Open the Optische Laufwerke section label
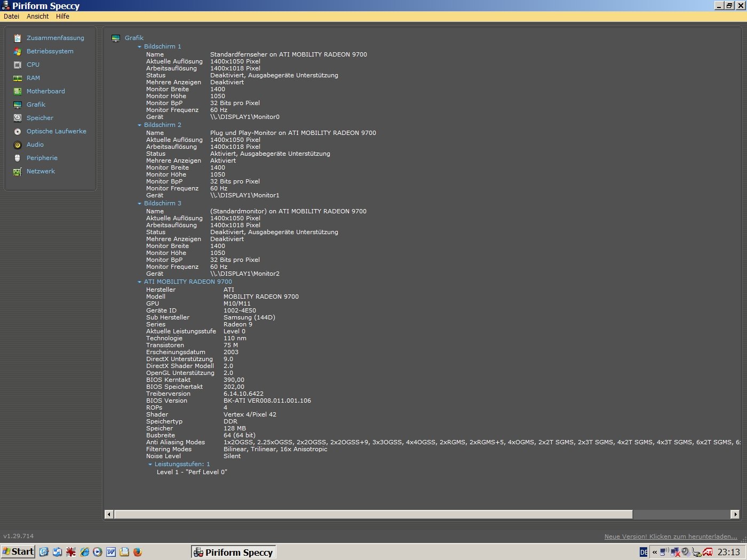 tap(57, 132)
